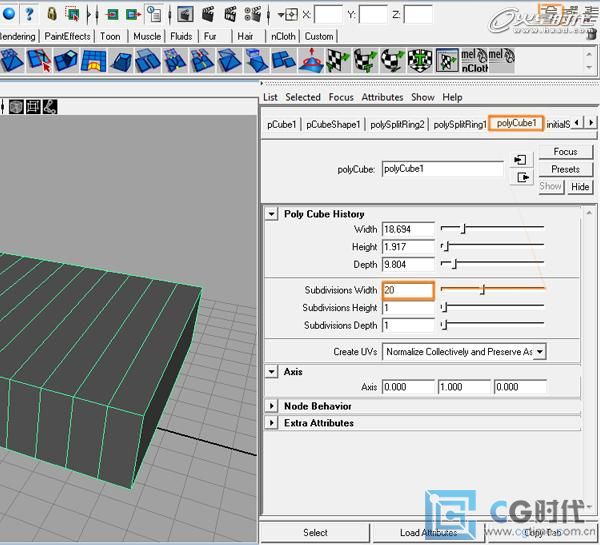
Task: Toggle the padlock lock selection icon
Action: pyautogui.click(x=52, y=14)
